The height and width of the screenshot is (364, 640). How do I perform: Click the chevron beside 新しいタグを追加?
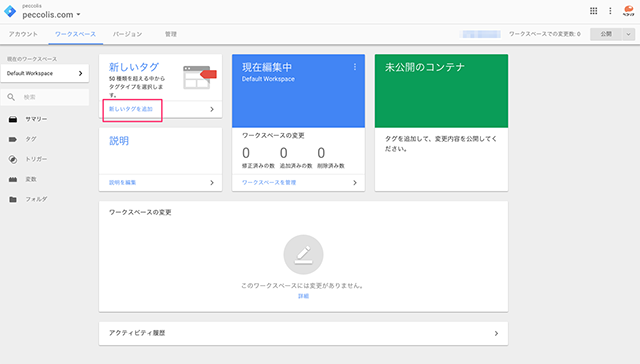tap(212, 109)
